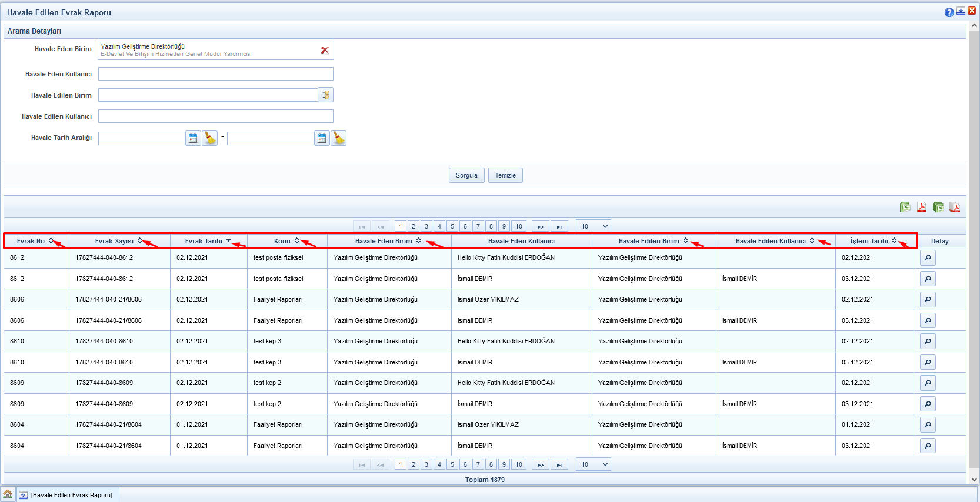This screenshot has height=502, width=980.
Task: Open the unit tree for Havale Edilen Birim
Action: [326, 95]
